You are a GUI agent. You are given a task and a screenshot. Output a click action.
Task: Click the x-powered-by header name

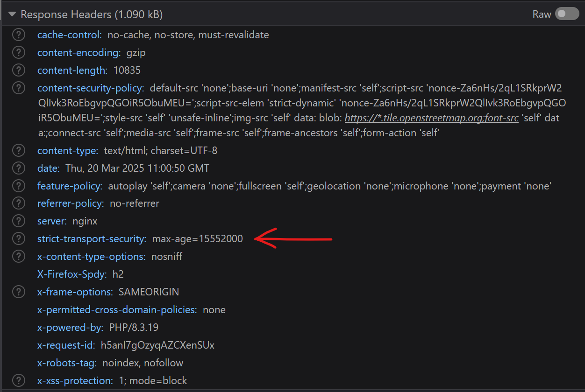coord(70,327)
